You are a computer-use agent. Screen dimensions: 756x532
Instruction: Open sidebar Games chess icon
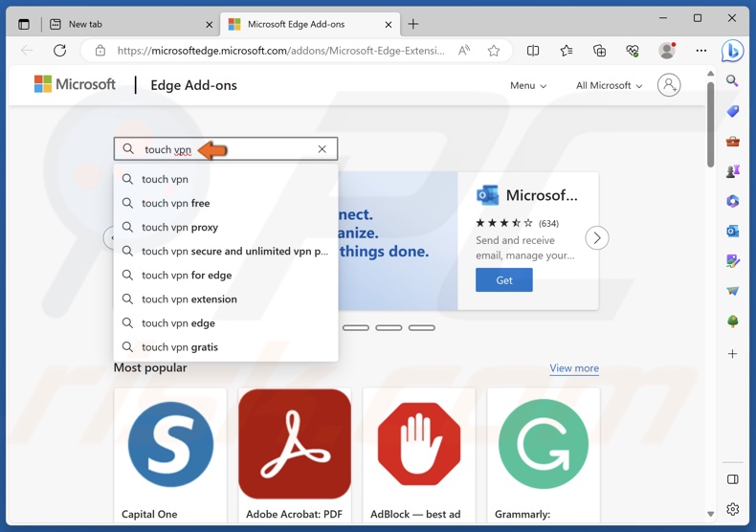pyautogui.click(x=732, y=171)
